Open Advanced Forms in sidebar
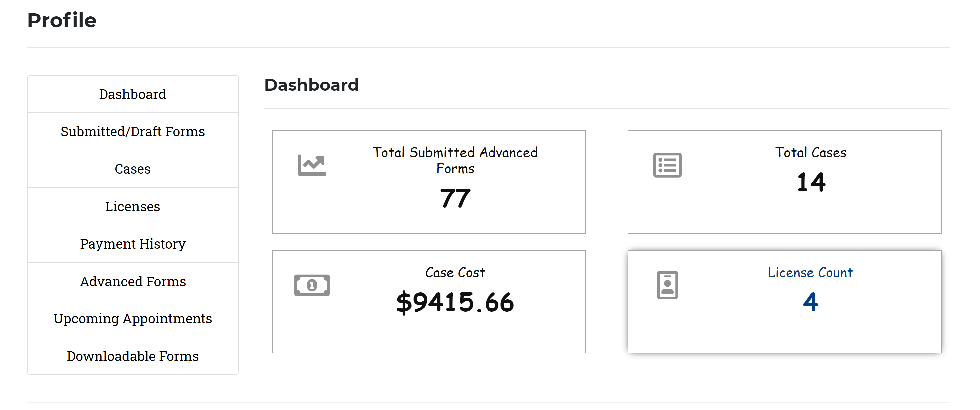The width and height of the screenshot is (980, 410). click(133, 282)
